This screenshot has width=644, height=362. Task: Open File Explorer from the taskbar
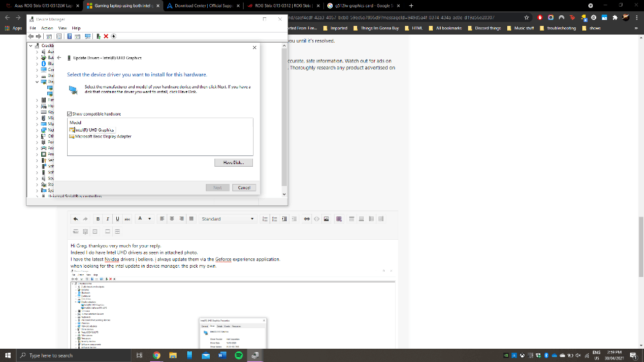coord(173,355)
